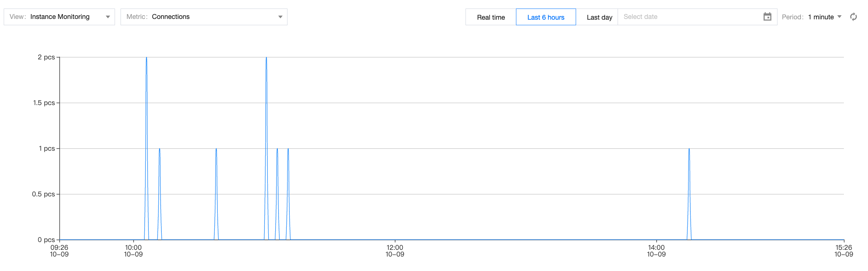Click the Connections metric text
Viewport: 868px width, 271px height.
(x=171, y=17)
